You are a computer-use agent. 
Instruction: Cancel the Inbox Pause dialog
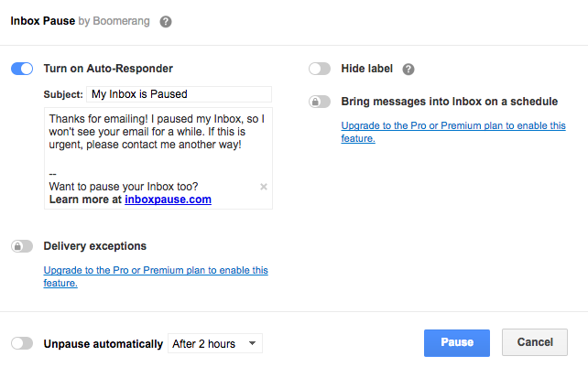click(535, 342)
